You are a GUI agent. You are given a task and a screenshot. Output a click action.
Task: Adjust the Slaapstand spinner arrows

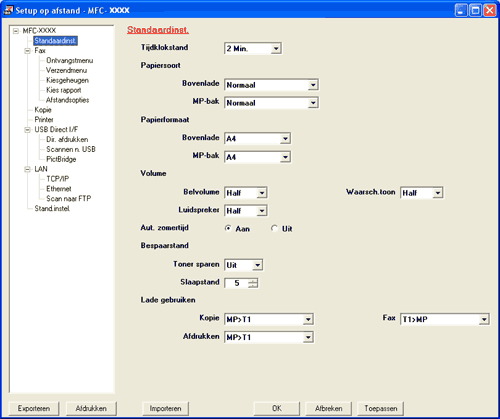(x=253, y=283)
